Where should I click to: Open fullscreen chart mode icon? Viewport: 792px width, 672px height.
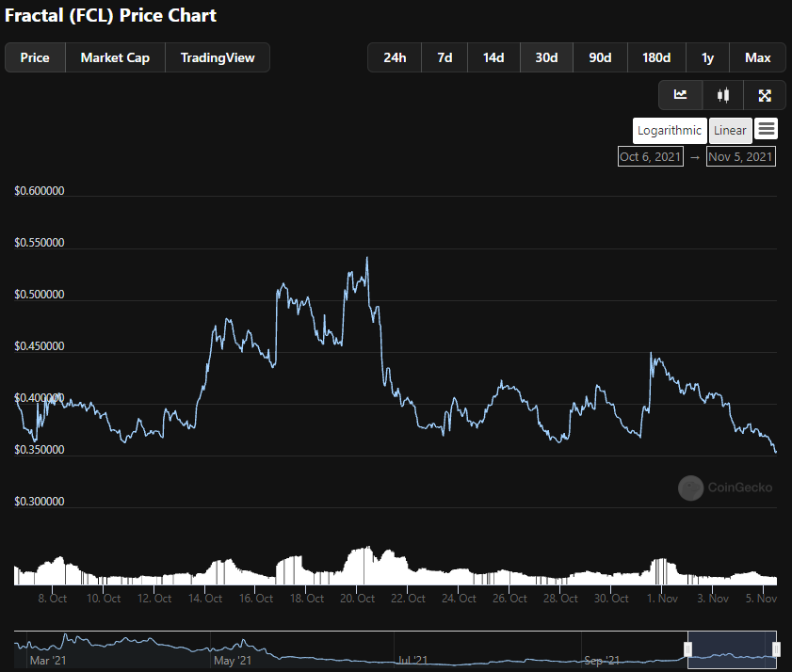[765, 95]
